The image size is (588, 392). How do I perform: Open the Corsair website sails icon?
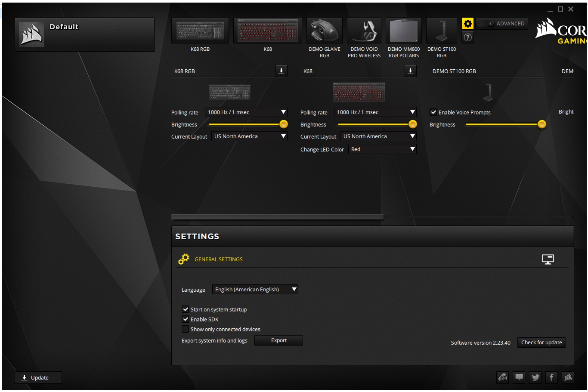568,377
